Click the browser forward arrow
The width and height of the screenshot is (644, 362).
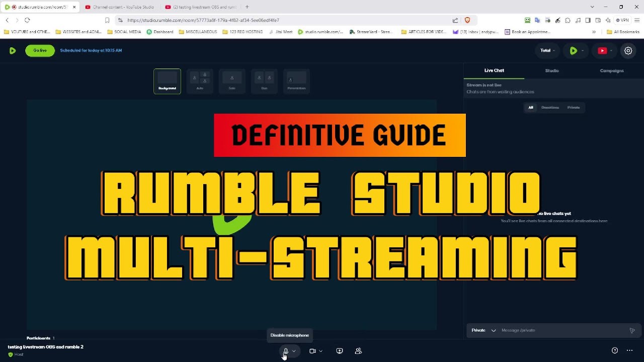click(17, 20)
